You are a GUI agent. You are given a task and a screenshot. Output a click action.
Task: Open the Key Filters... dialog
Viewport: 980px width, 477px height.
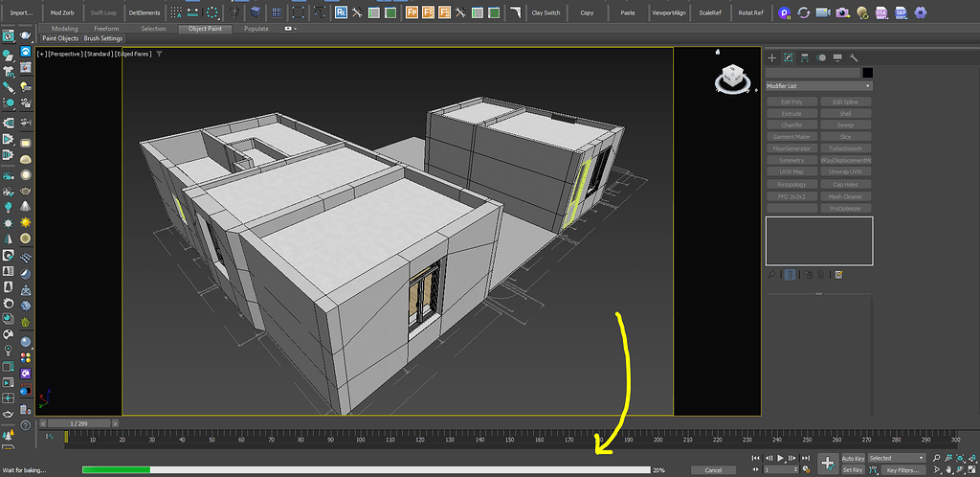903,469
